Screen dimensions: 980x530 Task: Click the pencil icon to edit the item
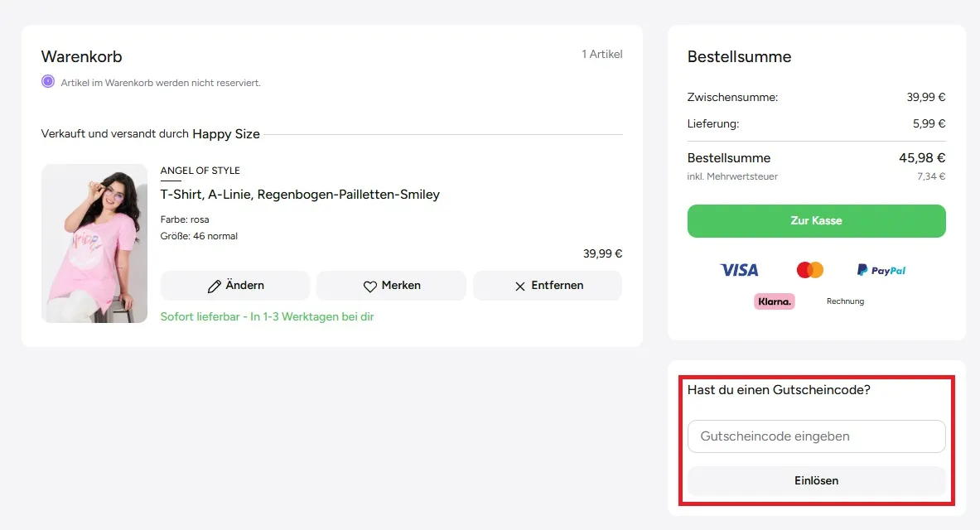tap(215, 286)
